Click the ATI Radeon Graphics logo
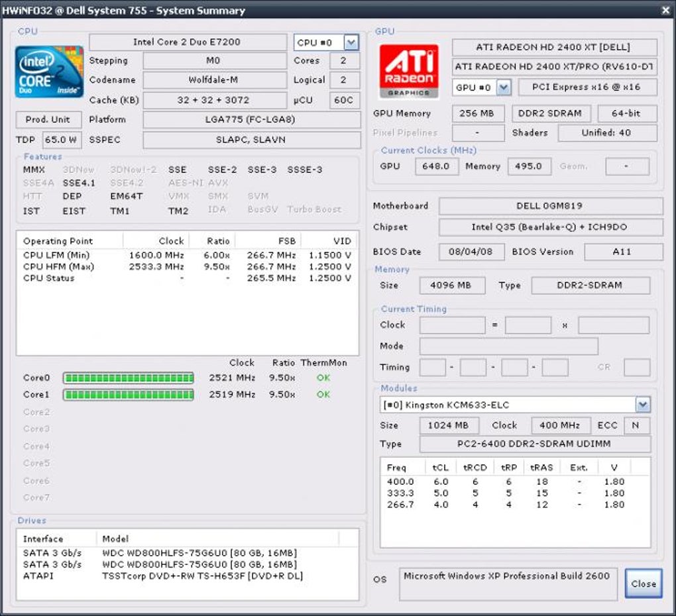 (408, 72)
